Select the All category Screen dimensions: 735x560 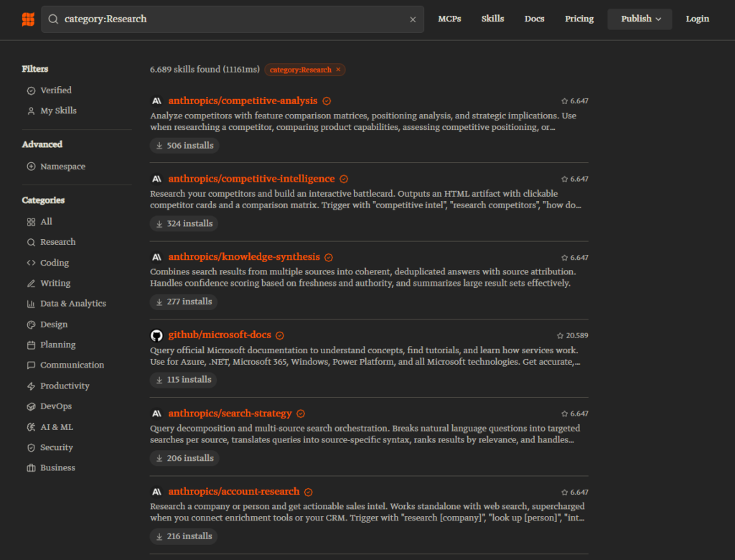click(x=39, y=222)
